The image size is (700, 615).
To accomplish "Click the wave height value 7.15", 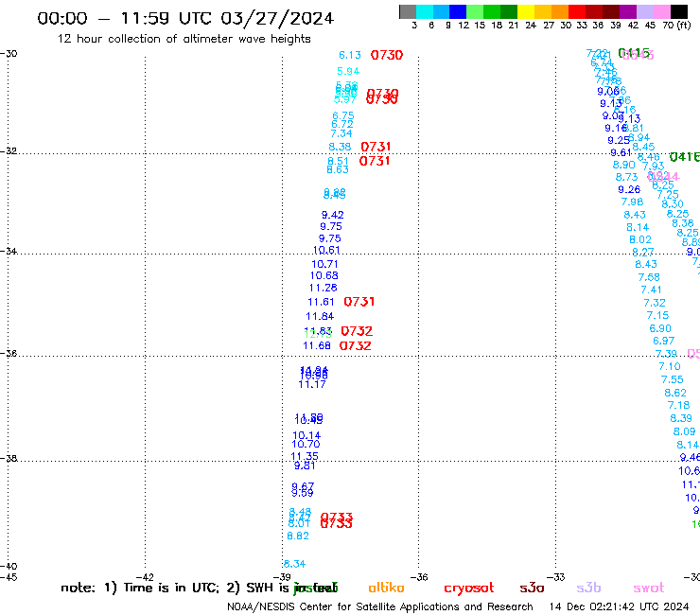I will click(x=657, y=316).
